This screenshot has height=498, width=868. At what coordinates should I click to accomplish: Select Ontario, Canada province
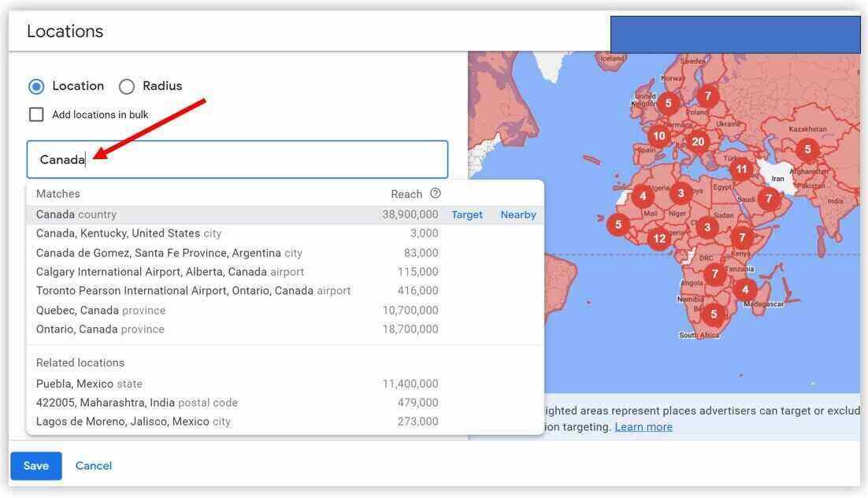click(x=285, y=329)
